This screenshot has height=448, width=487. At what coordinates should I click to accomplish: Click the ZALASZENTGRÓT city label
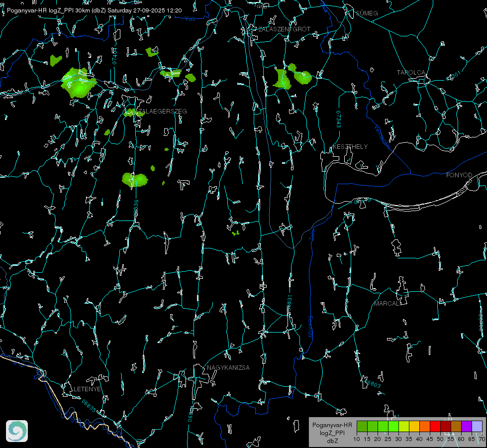point(284,29)
